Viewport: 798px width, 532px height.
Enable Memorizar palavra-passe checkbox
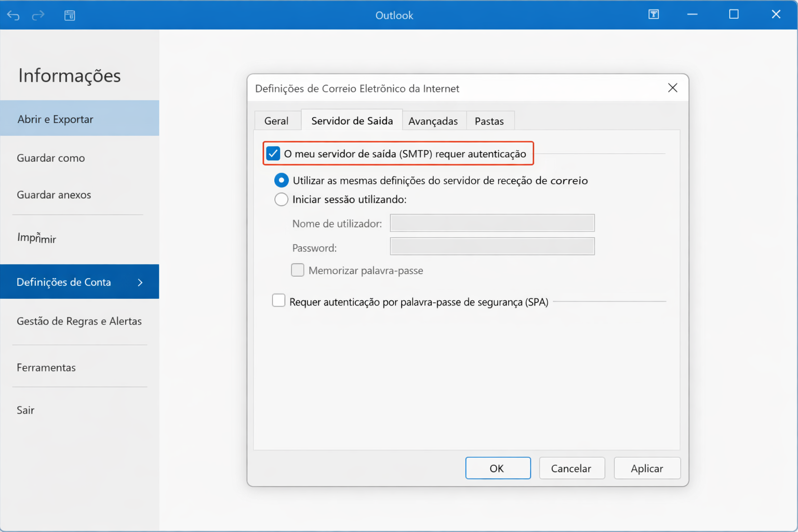(x=298, y=270)
